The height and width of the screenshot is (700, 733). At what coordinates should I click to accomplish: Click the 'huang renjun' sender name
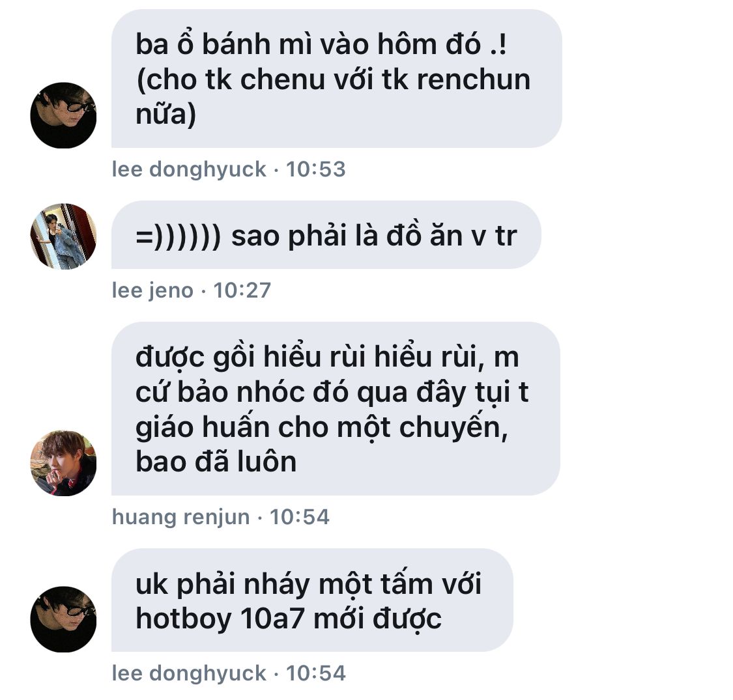(x=181, y=517)
